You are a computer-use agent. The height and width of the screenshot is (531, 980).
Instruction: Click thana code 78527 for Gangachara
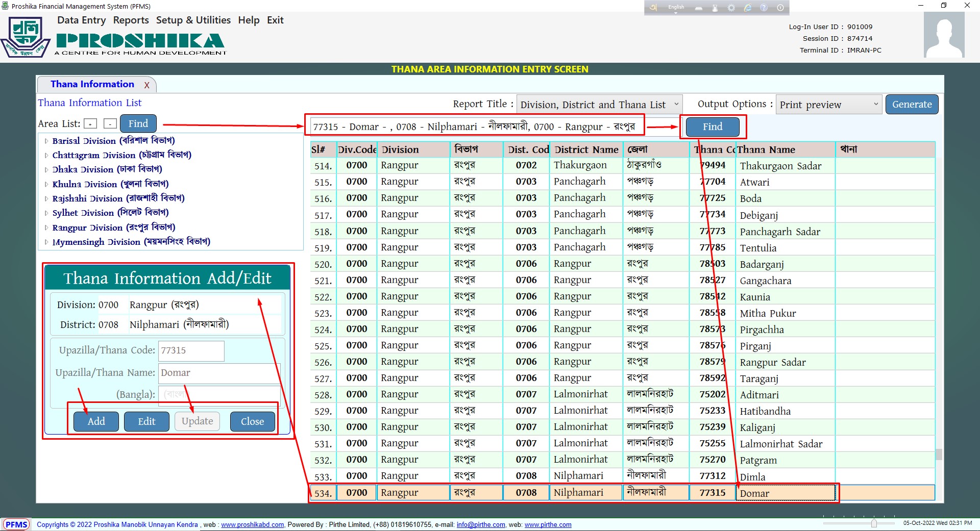pos(712,280)
